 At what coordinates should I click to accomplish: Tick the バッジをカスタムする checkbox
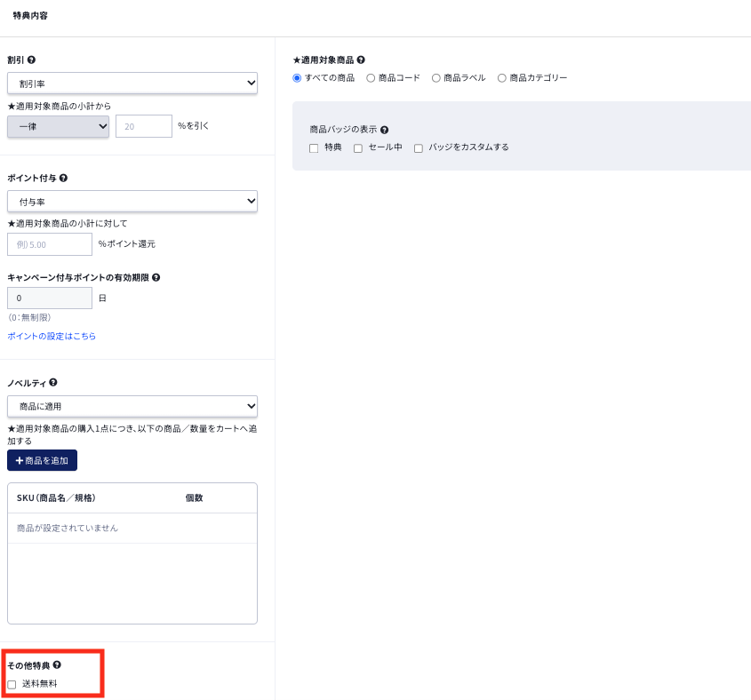click(x=418, y=148)
